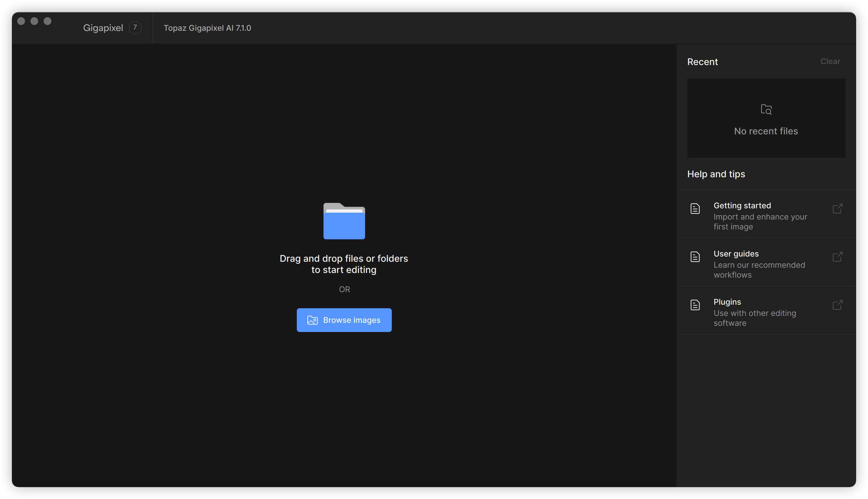The width and height of the screenshot is (868, 499).
Task: Click 'Drag and drop files or folders' text
Action: coord(344,258)
